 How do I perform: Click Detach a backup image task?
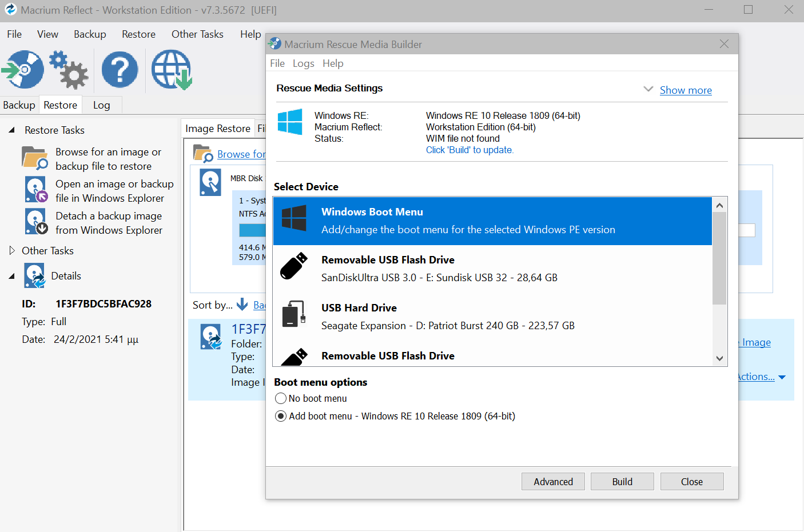tap(109, 223)
